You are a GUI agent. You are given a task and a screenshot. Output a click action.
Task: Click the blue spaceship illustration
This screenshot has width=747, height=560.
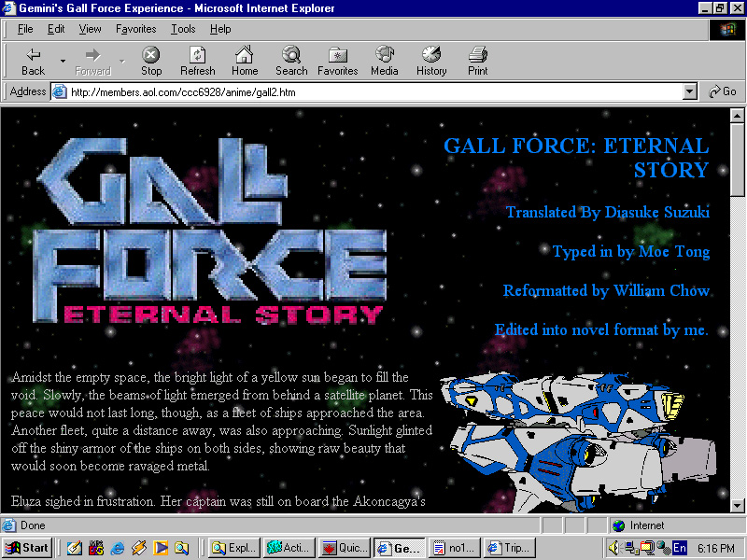coord(578,441)
